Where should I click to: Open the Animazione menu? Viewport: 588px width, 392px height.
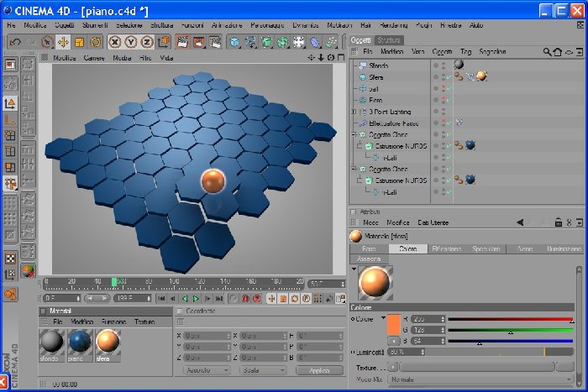(x=227, y=25)
